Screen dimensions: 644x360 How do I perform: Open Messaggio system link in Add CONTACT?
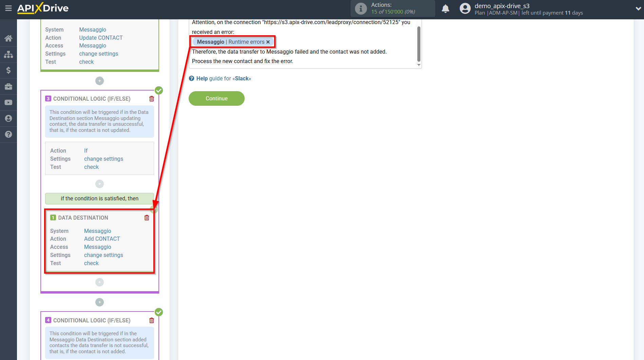98,231
